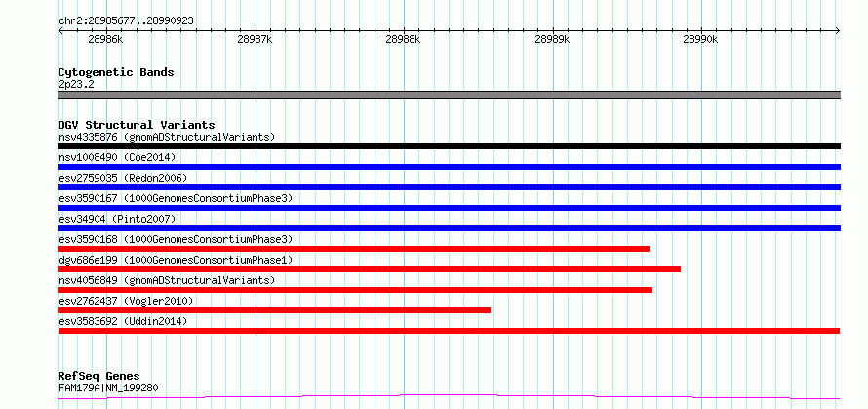This screenshot has height=409, width=868.
Task: Click the 28989k ruler tick label
Action: pyautogui.click(x=552, y=39)
